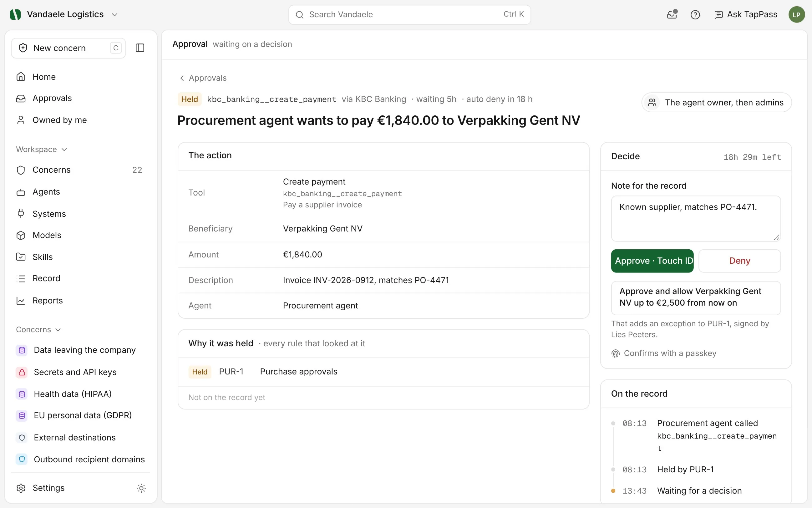Screen dimensions: 812x508
Task: Click the Vandaele Logistics logo icon
Action: pos(15,14)
